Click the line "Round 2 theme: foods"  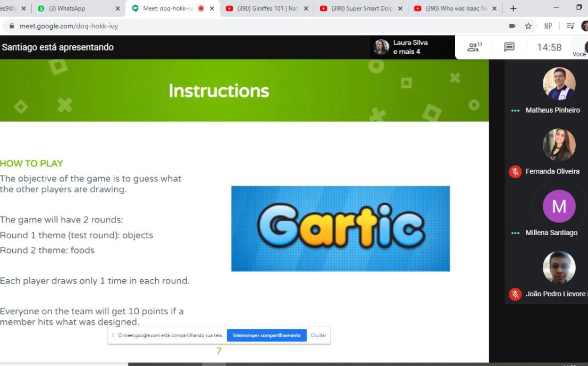(x=47, y=251)
